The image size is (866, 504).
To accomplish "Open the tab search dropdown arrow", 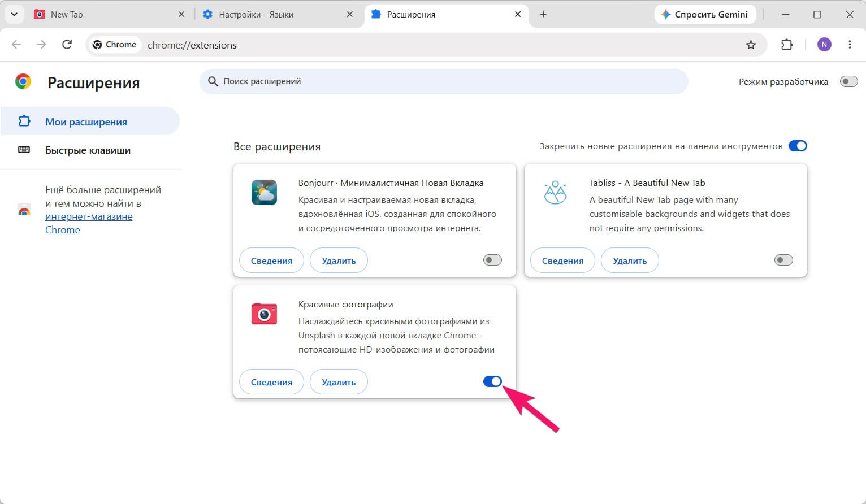I will [14, 14].
